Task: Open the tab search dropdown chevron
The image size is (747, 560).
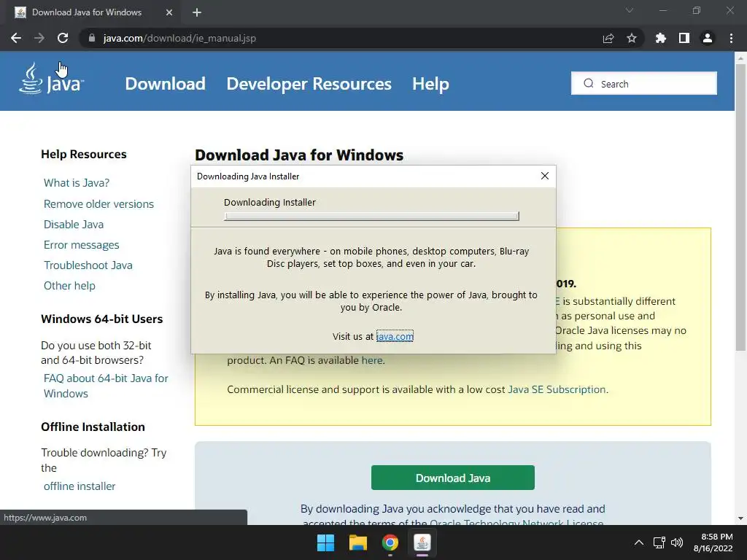Action: pos(630,10)
